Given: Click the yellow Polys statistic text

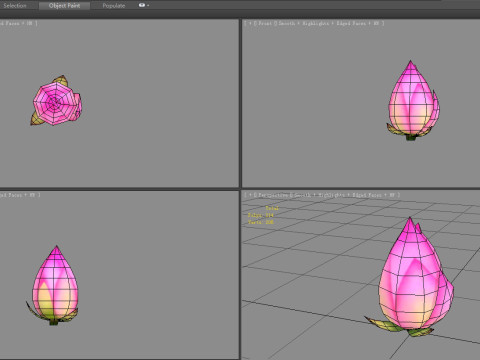Looking at the screenshot, I should point(261,215).
